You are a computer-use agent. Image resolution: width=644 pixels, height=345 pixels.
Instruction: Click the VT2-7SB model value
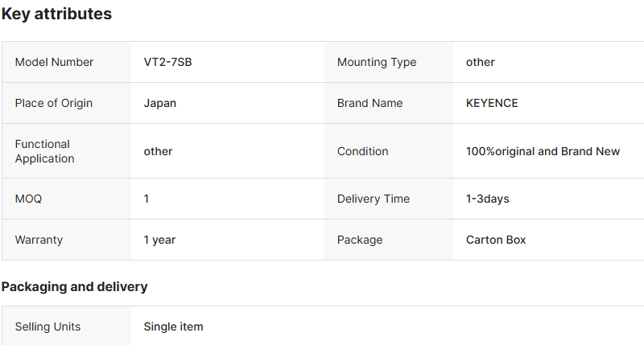tap(167, 62)
